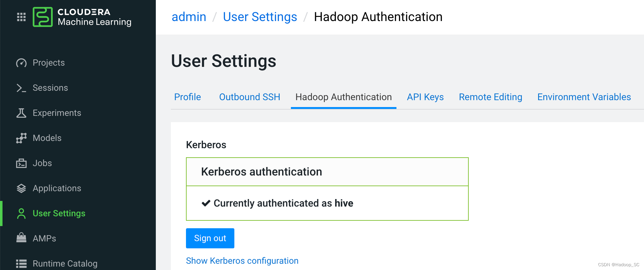
Task: Click the Projects gauge icon
Action: tap(21, 63)
